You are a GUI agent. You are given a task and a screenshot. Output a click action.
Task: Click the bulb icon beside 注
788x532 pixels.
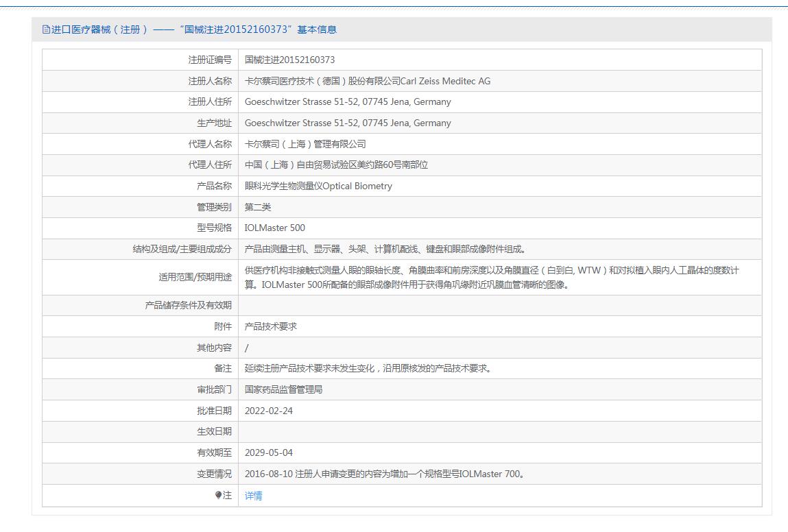tap(219, 495)
